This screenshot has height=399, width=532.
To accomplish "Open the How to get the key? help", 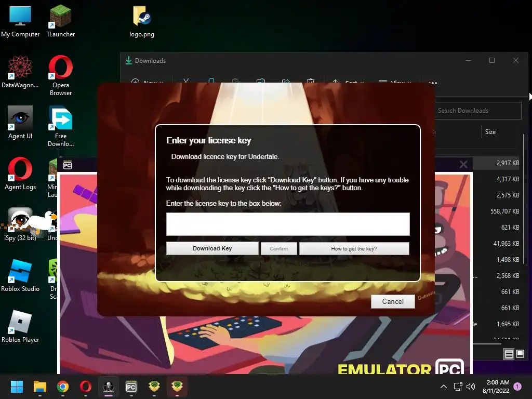I will click(x=354, y=248).
